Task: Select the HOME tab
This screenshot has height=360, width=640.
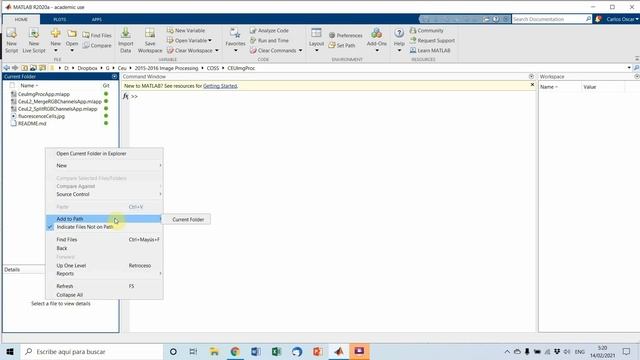Action: tap(21, 19)
